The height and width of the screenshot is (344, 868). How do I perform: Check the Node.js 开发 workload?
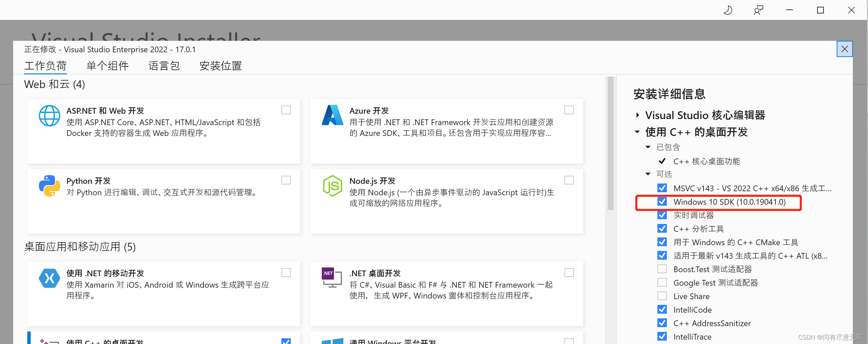point(569,180)
